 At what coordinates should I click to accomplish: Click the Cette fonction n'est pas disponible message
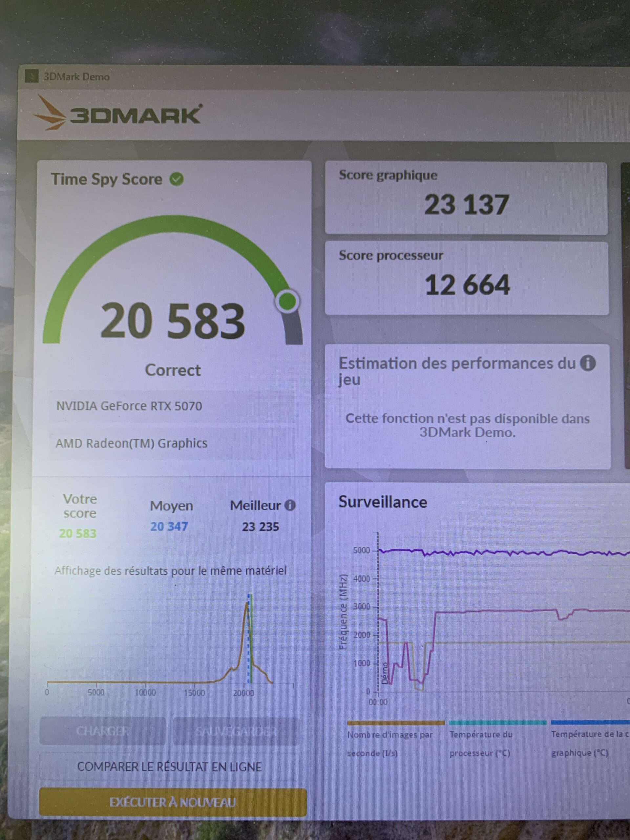[x=468, y=425]
